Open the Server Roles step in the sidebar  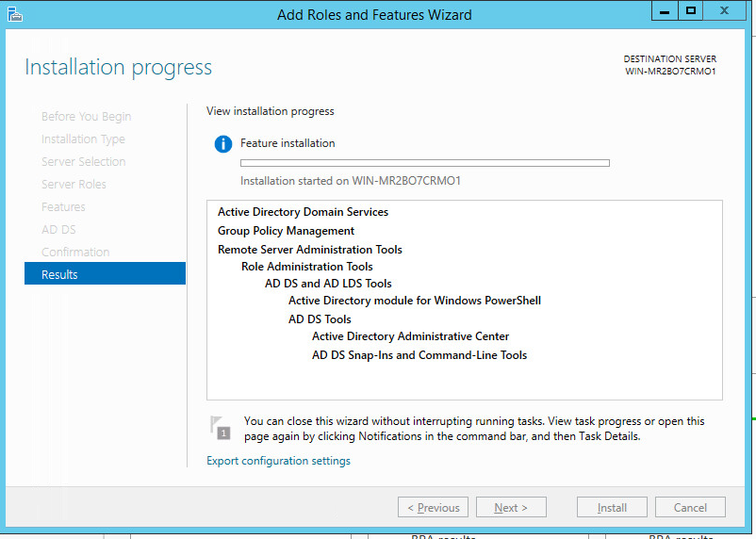click(74, 184)
